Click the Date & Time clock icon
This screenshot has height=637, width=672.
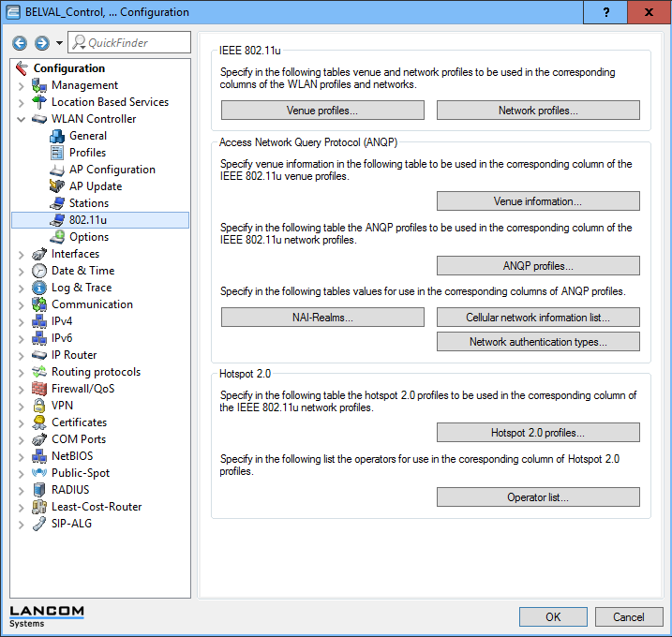pos(39,271)
